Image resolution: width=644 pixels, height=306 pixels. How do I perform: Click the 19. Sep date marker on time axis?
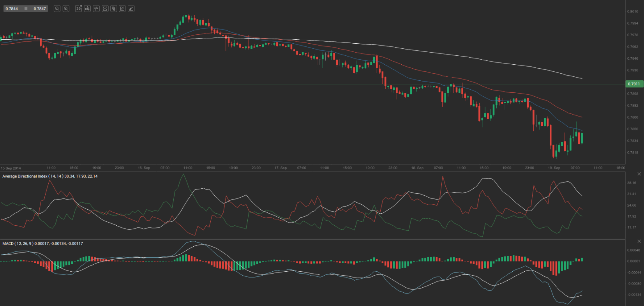[x=554, y=168]
